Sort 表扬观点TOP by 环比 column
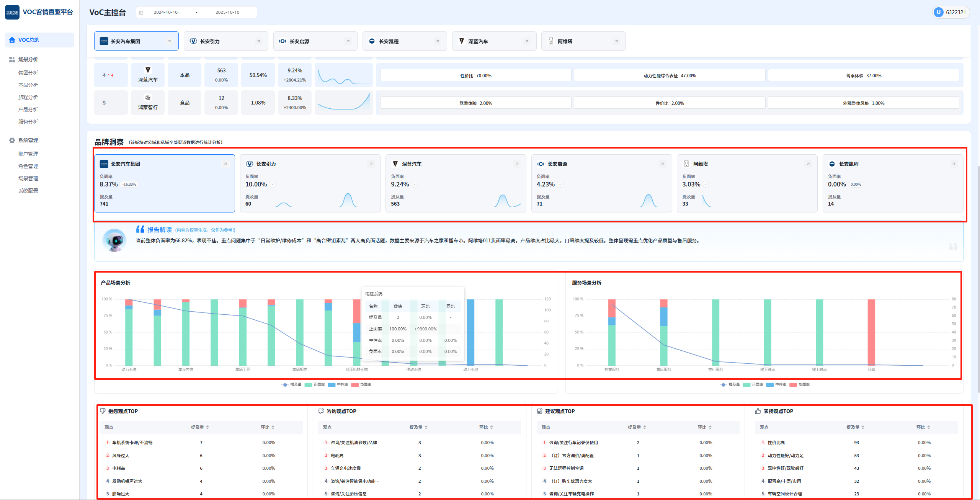This screenshot has height=500, width=980. pos(923,427)
